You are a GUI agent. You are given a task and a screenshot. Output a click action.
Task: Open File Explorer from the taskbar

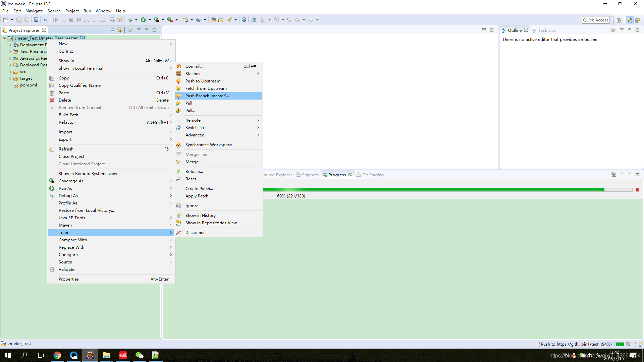[107, 355]
